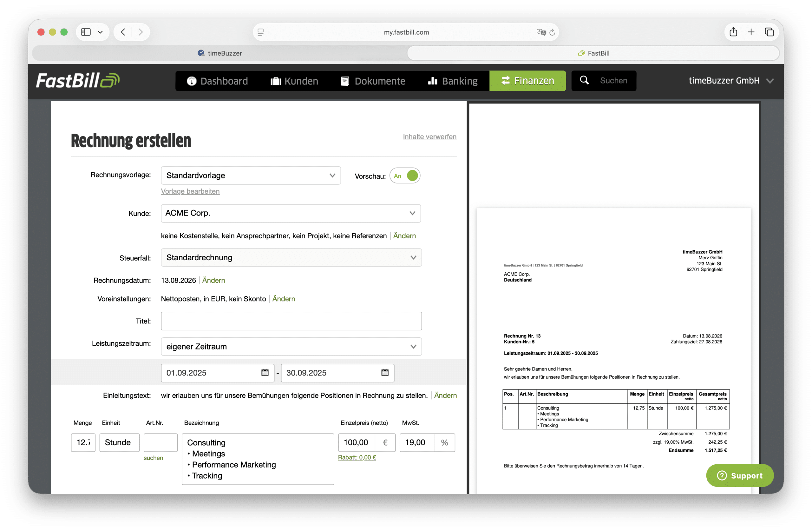Open a new tab with plus icon
This screenshot has width=812, height=531.
coord(751,32)
